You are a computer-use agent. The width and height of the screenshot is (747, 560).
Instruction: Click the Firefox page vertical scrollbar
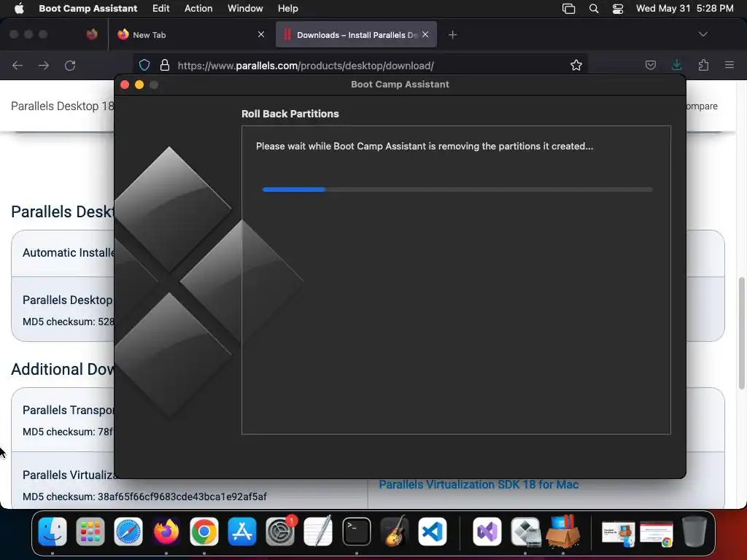pyautogui.click(x=742, y=333)
